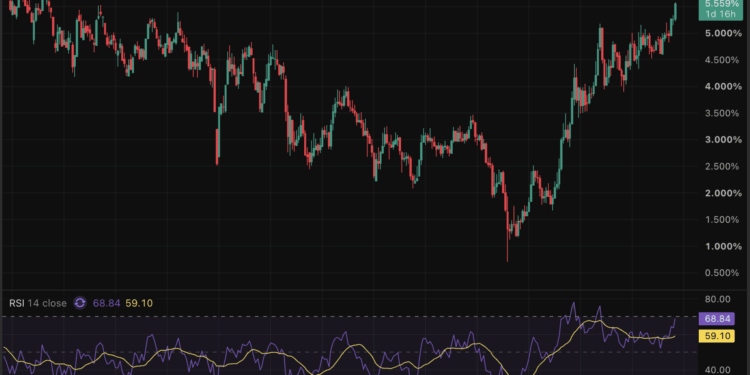750x375 pixels.
Task: Click the 40.00 RSI axis label
Action: click(x=717, y=370)
